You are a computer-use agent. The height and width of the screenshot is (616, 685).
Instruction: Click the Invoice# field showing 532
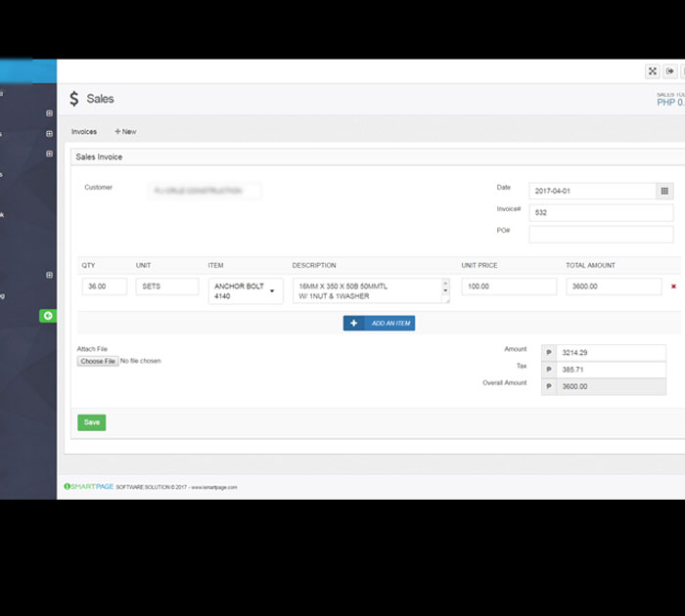point(601,212)
